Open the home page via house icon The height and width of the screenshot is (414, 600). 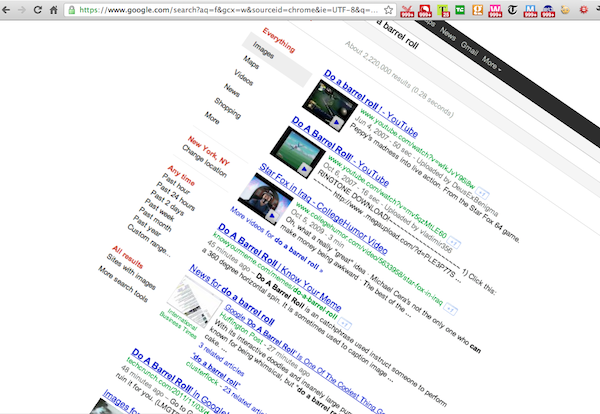(54, 10)
